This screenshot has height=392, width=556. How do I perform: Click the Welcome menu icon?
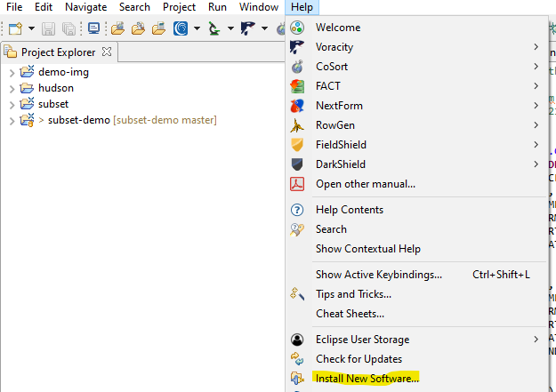297,28
